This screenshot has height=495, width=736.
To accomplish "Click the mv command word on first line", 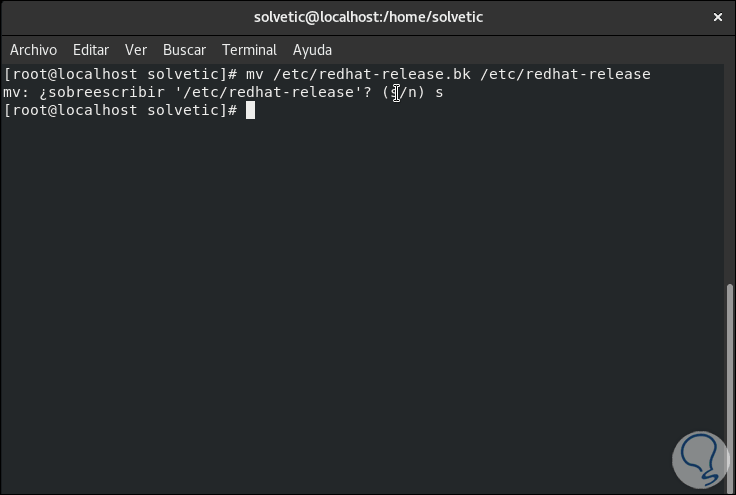I will tap(254, 74).
